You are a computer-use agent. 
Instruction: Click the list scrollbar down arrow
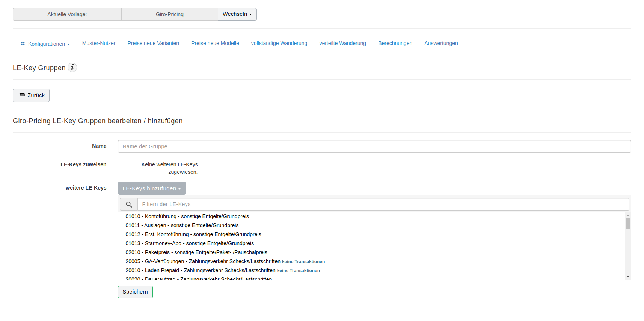coord(628,277)
